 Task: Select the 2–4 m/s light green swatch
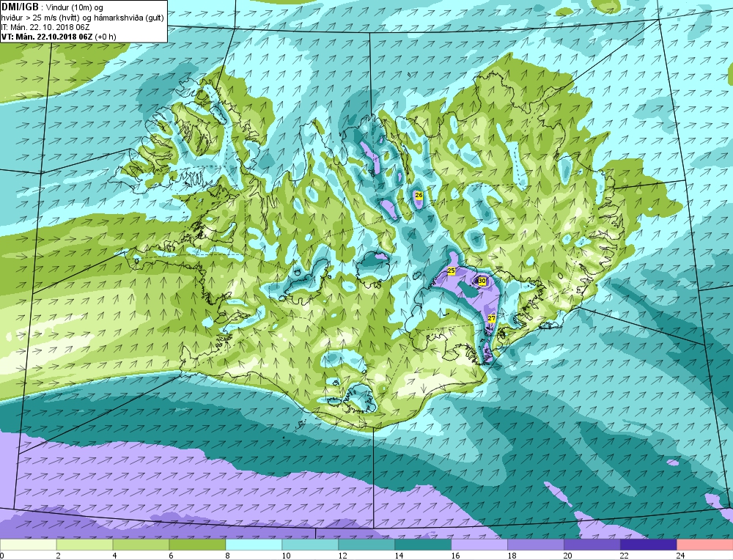[84, 545]
